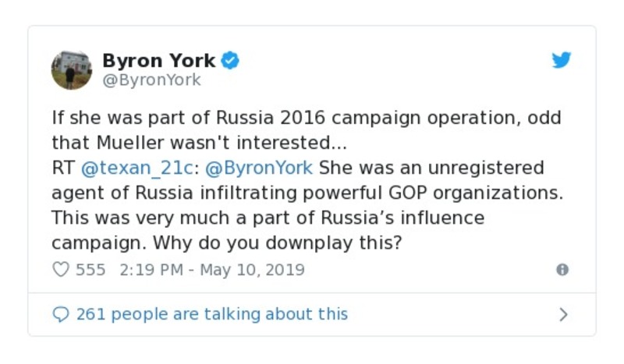
Task: Click the 555 likes count
Action: point(90,270)
